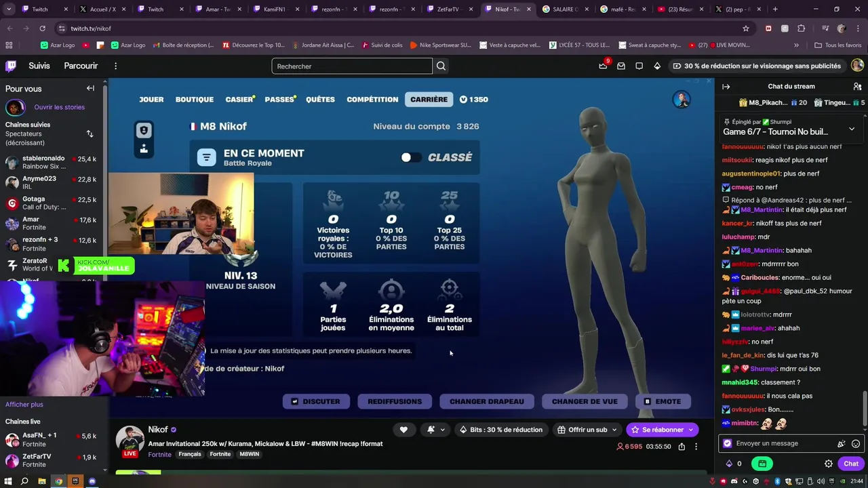This screenshot has width=868, height=488.
Task: Open the Tous les favoris bookmarks folder
Action: pos(838,45)
